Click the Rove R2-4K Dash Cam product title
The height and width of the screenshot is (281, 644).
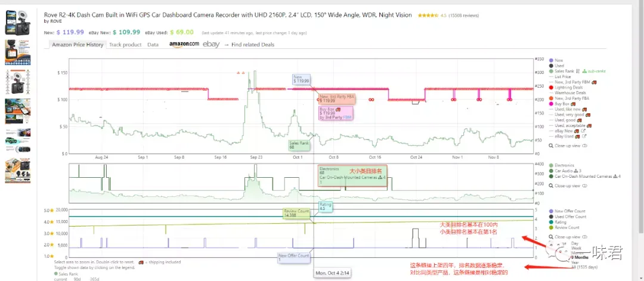[228, 15]
